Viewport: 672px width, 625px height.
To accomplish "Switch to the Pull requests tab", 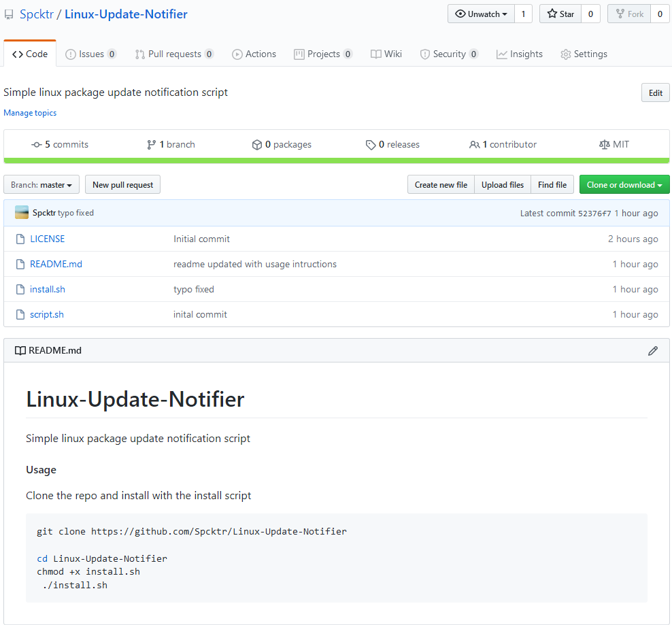I will tap(174, 54).
